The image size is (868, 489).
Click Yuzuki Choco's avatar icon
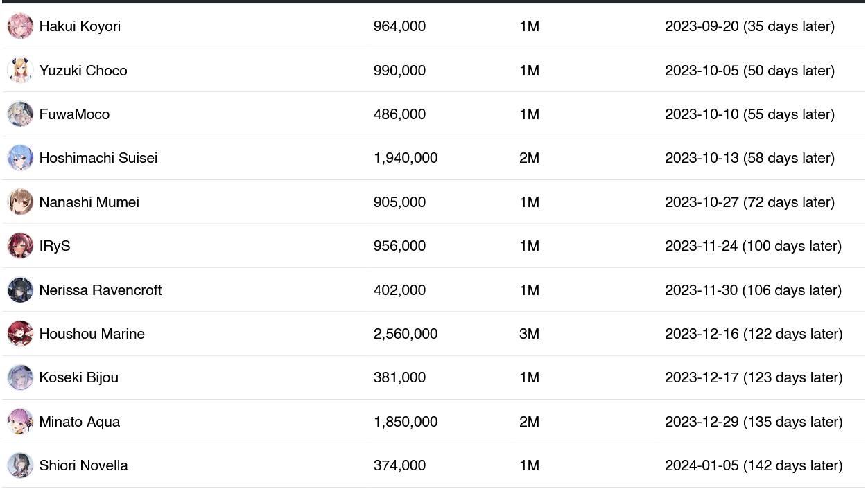(x=20, y=71)
